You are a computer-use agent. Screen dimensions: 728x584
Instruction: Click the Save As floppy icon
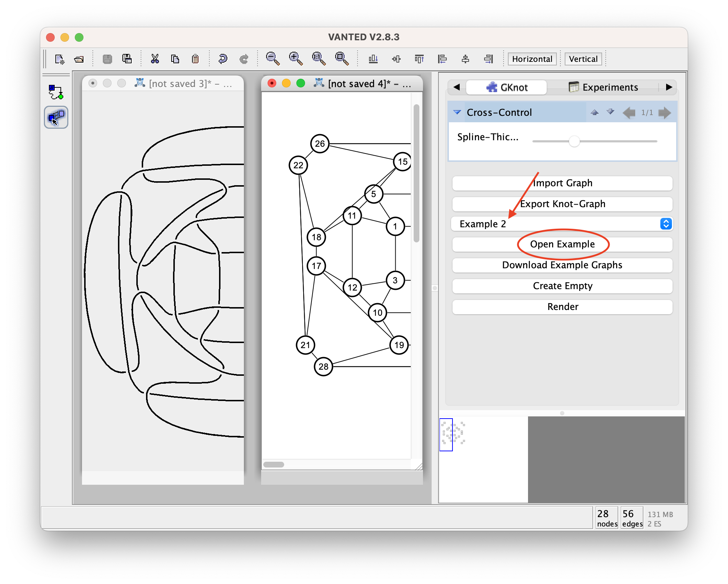(127, 59)
